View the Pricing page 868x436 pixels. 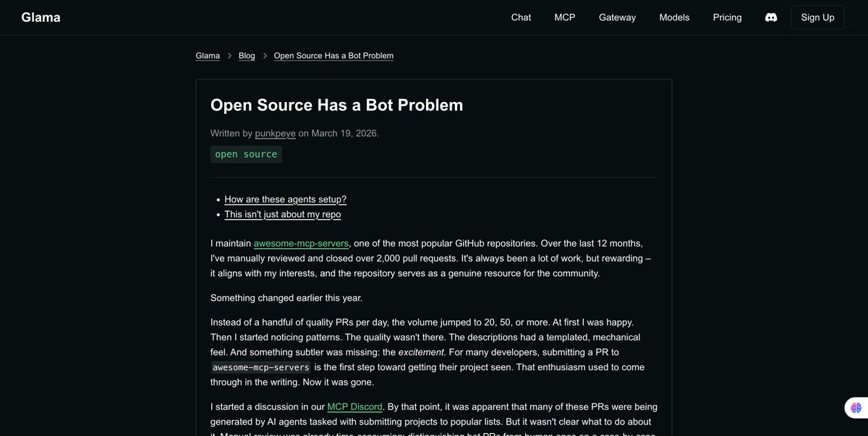(x=727, y=16)
